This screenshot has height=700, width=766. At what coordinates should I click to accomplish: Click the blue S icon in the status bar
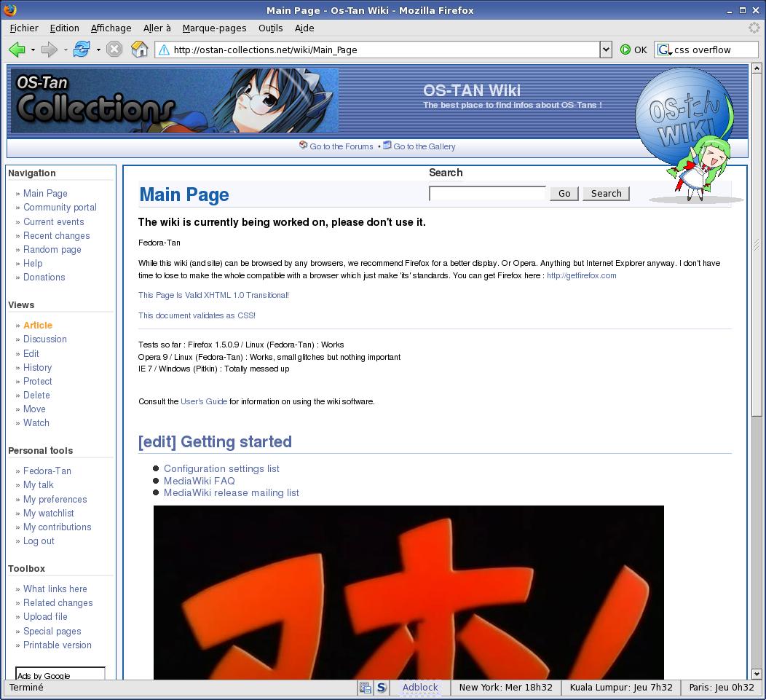point(382,688)
